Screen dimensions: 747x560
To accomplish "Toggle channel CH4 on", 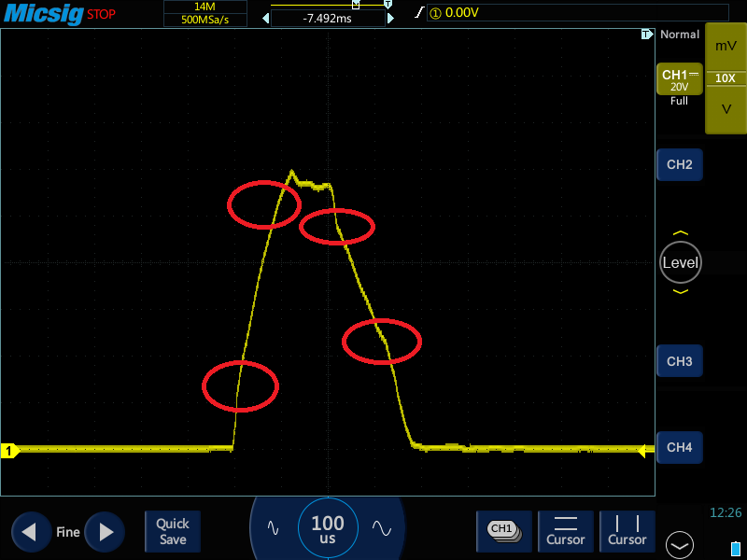I will coord(679,448).
